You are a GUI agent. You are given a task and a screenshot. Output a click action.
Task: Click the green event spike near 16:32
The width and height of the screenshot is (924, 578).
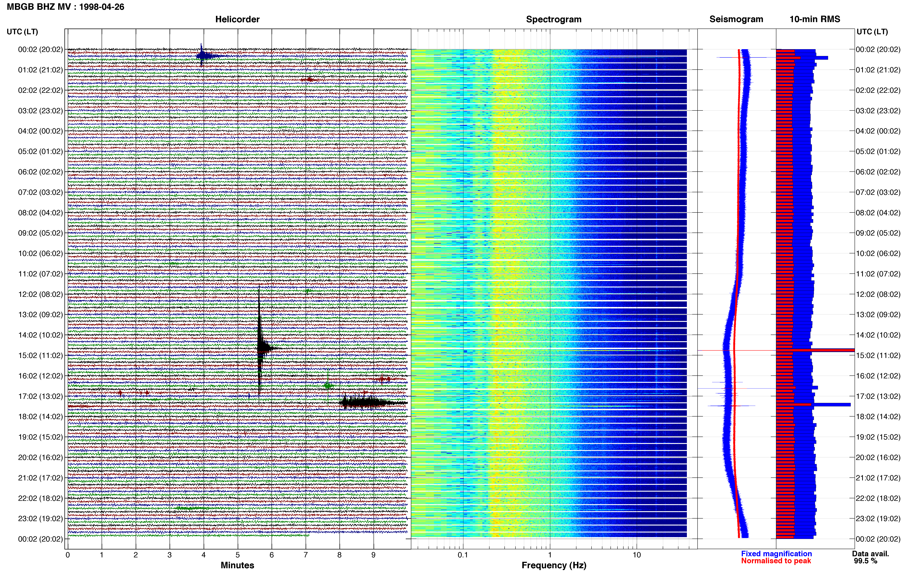(328, 385)
